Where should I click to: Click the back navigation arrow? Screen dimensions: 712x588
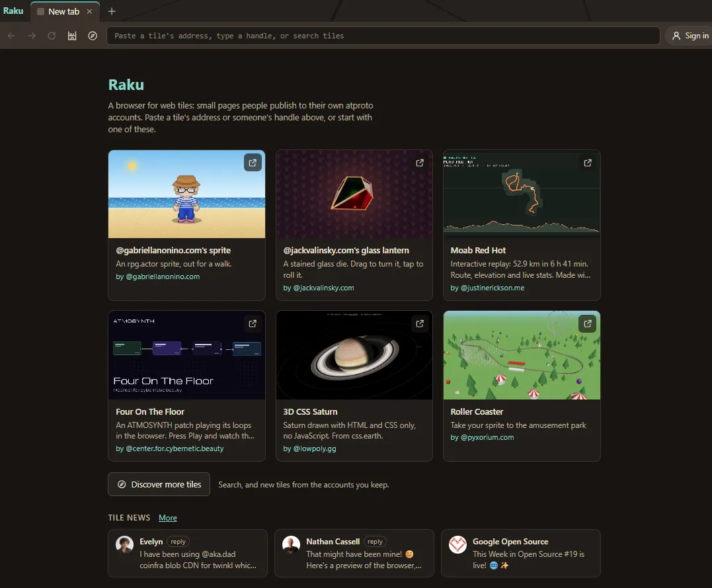click(12, 36)
